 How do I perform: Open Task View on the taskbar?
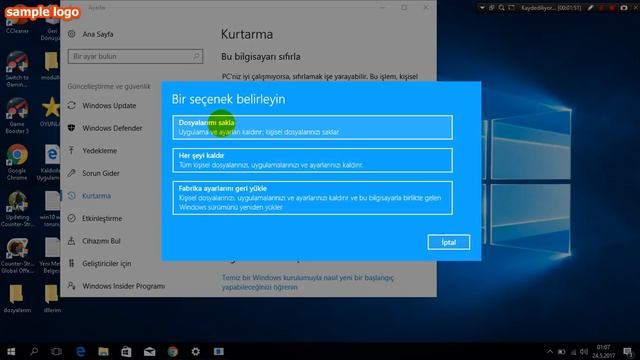coord(56,351)
